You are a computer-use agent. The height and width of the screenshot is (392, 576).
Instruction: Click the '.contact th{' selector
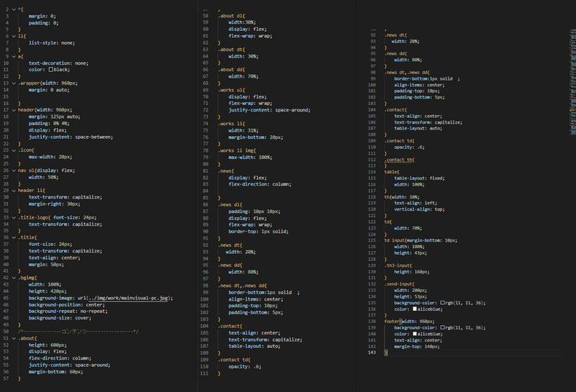(400, 160)
